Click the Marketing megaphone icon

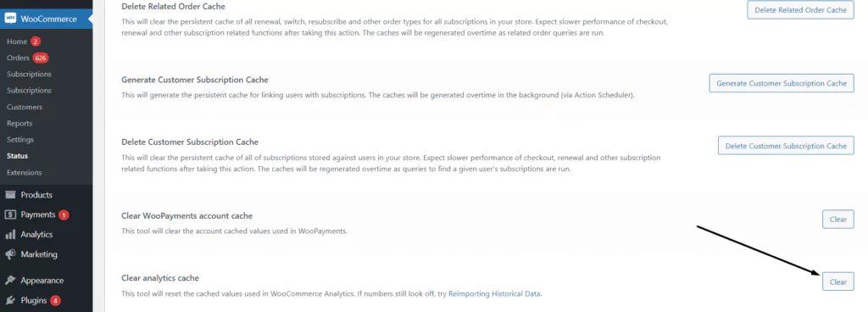pos(10,254)
